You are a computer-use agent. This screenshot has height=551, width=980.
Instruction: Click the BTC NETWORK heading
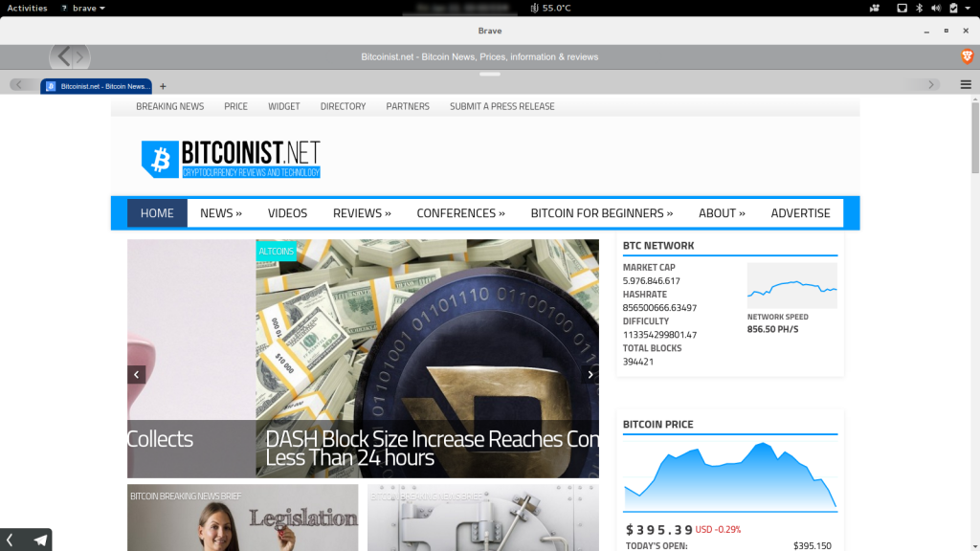658,246
